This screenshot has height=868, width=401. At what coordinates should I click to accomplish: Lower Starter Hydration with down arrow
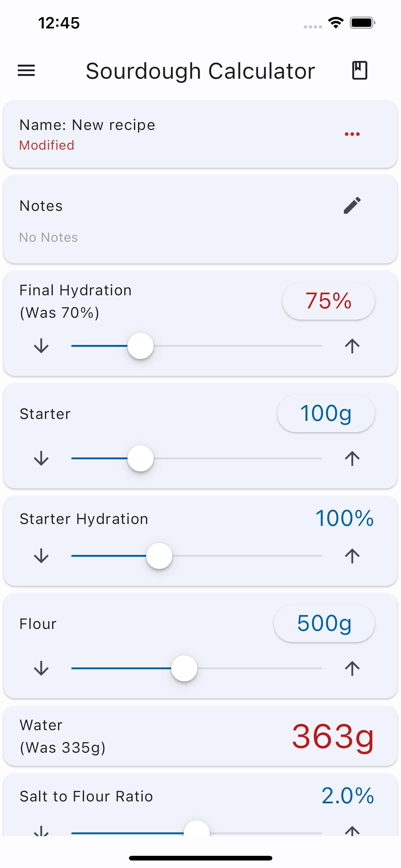click(42, 556)
